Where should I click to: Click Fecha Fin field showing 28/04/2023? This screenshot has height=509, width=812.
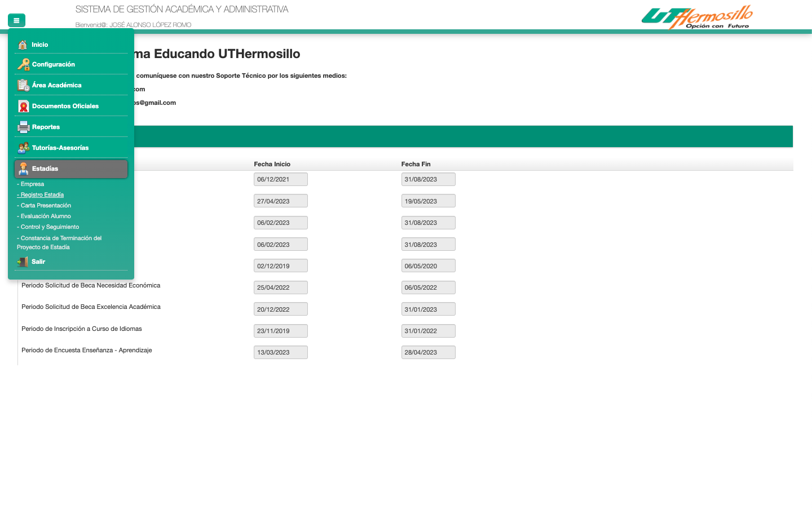pos(428,352)
